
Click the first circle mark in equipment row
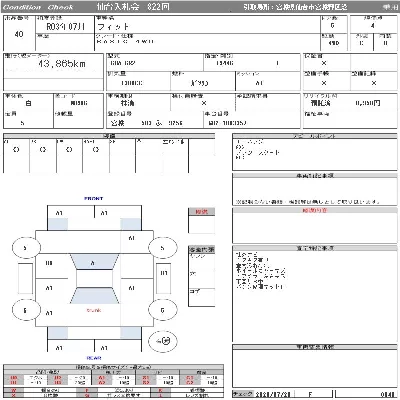point(16,150)
